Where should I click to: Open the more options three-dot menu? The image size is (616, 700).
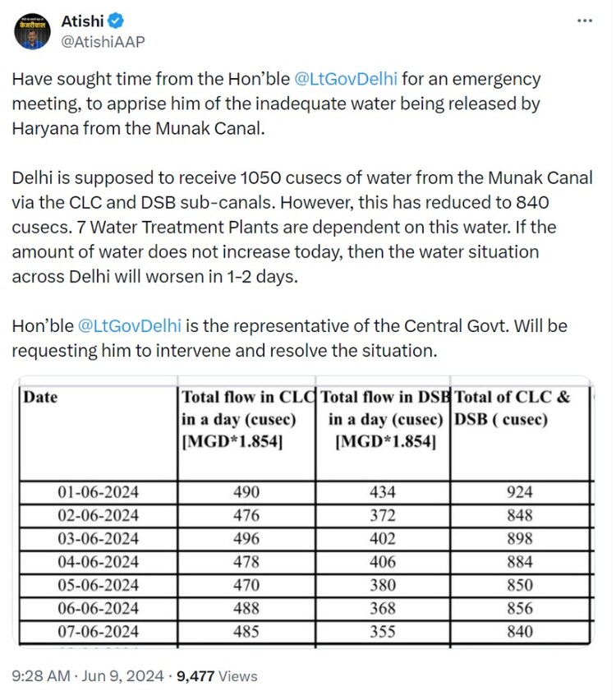(585, 21)
